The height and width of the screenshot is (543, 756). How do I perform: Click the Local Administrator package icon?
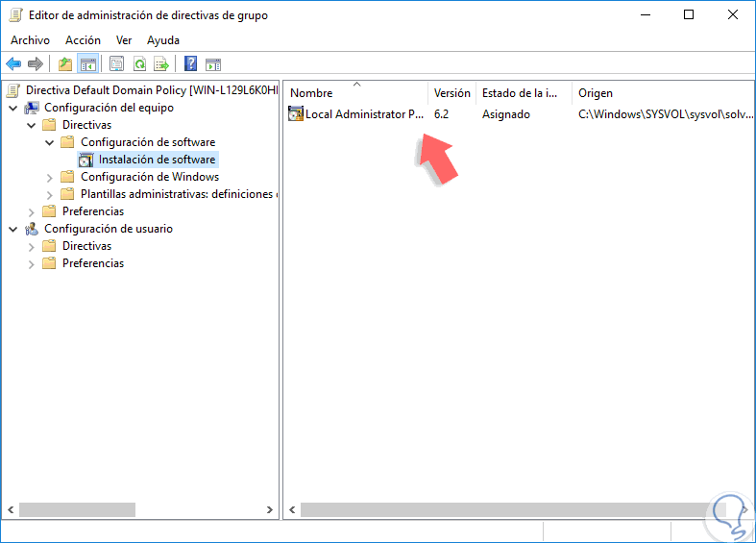pyautogui.click(x=296, y=113)
